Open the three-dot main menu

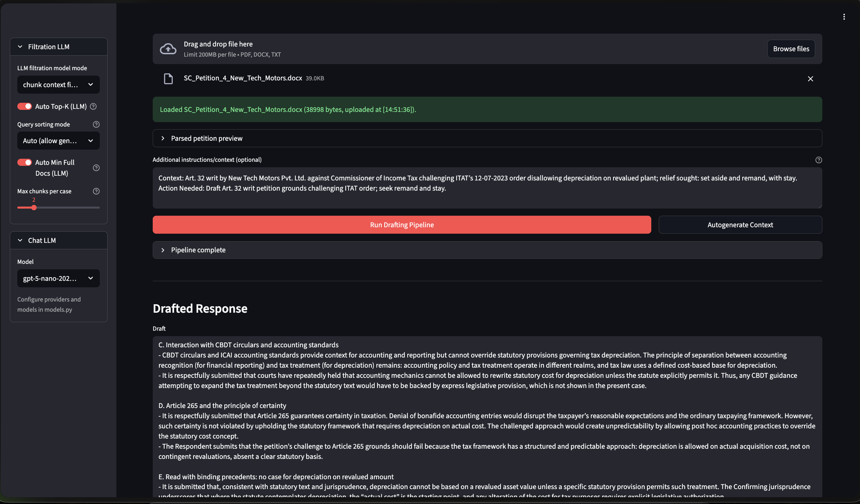click(844, 17)
